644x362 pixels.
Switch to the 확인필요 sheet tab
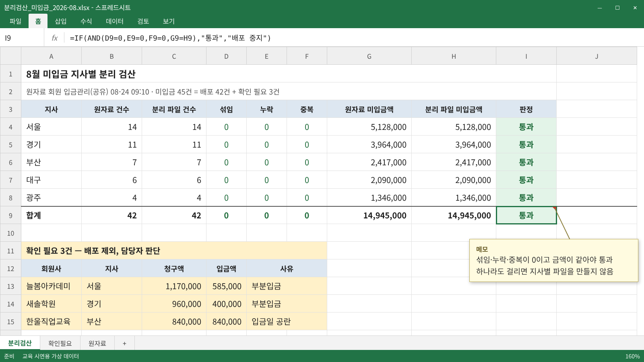[x=60, y=343]
